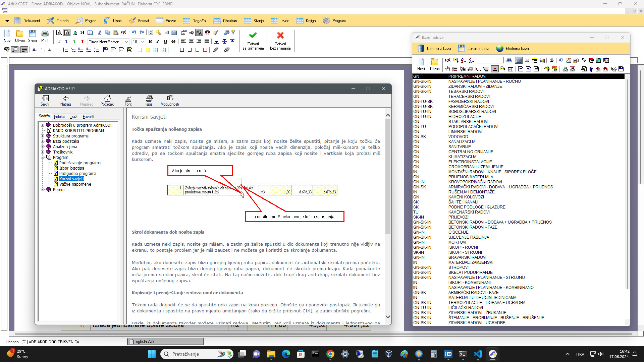
Task: Toggle strikethrough formatting
Action: [173, 42]
